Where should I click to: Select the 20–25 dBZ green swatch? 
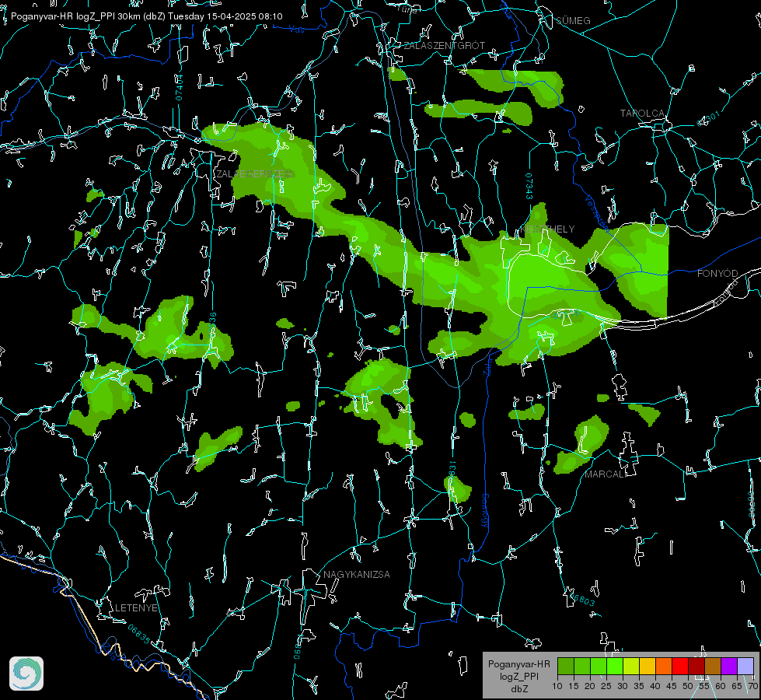pyautogui.click(x=599, y=666)
